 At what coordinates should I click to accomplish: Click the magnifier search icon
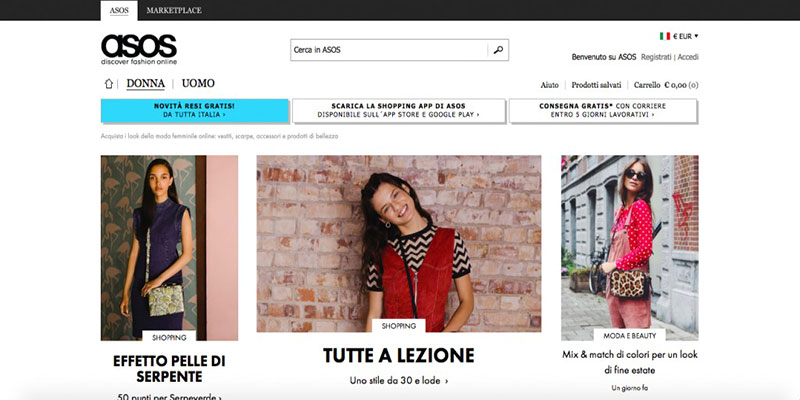coord(498,50)
